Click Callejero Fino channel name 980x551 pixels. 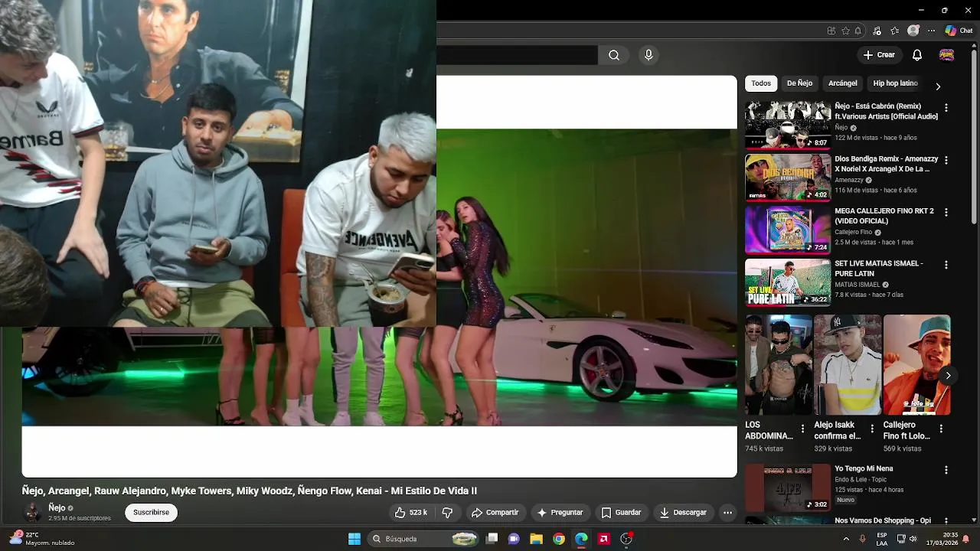pyautogui.click(x=853, y=232)
